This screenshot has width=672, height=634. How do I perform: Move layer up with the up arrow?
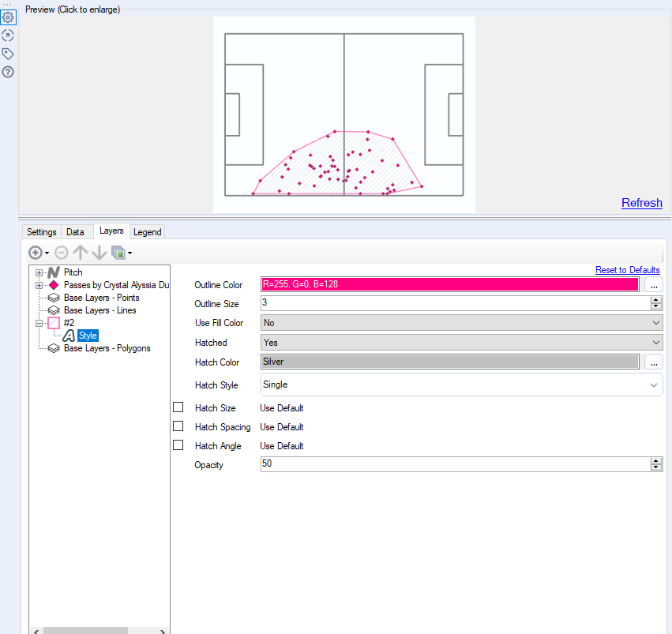[80, 253]
